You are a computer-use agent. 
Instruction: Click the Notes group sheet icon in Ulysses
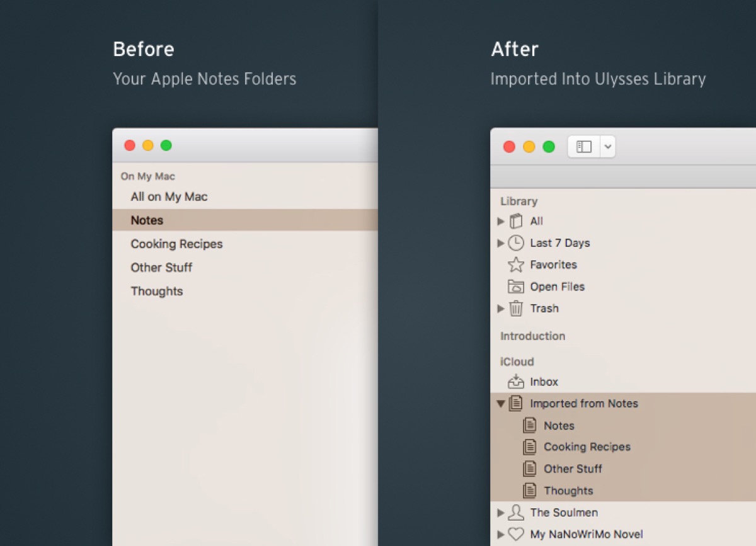click(530, 425)
